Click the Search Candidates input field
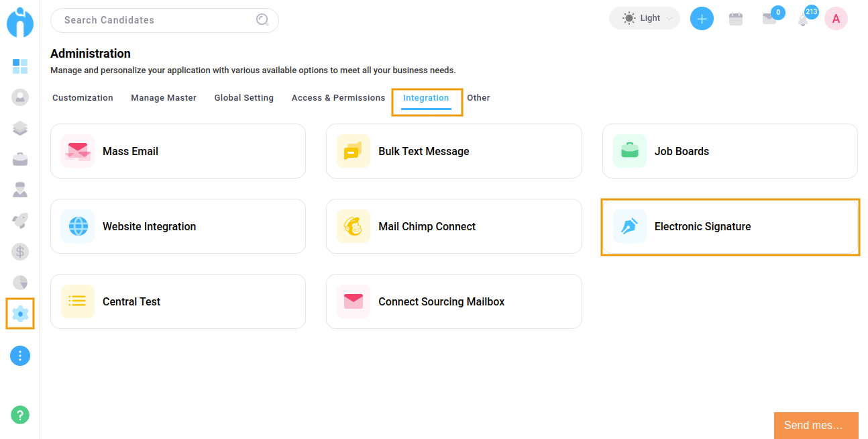The image size is (868, 439). pos(158,20)
